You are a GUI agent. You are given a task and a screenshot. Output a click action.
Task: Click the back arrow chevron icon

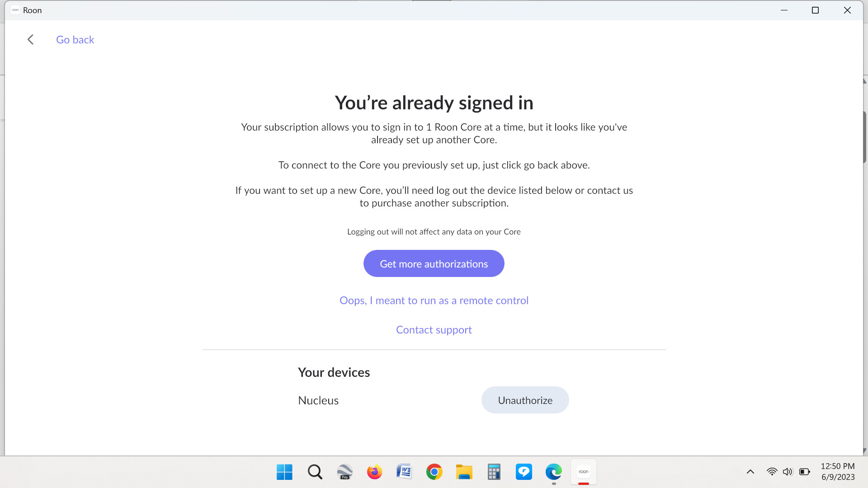pos(30,40)
